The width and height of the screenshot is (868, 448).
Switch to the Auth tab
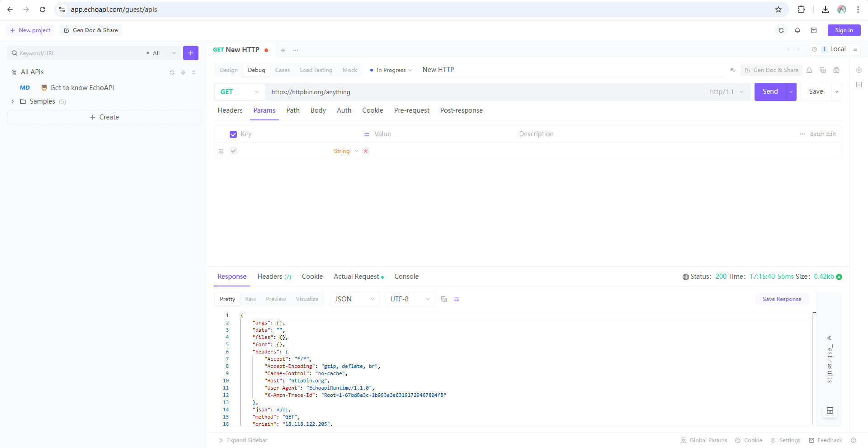tap(344, 110)
